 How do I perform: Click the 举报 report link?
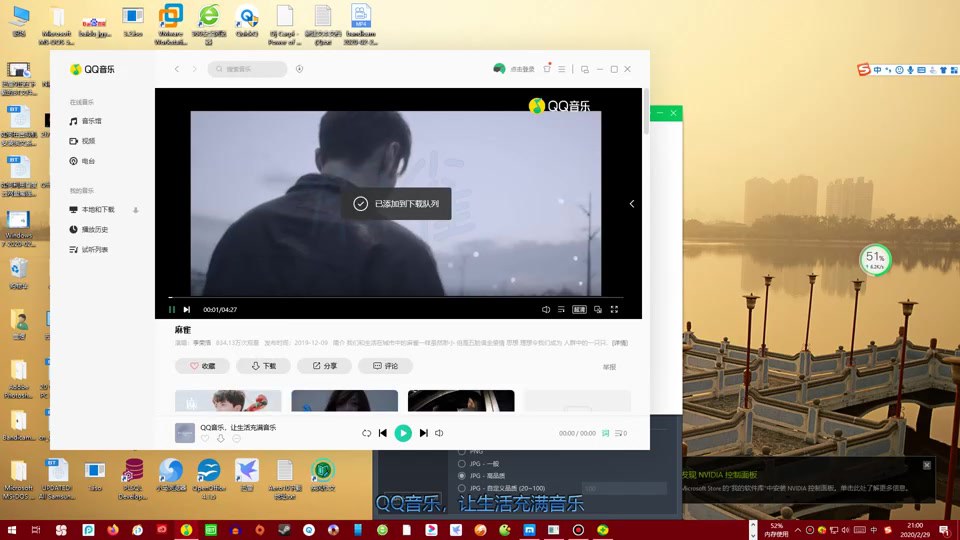pyautogui.click(x=609, y=367)
